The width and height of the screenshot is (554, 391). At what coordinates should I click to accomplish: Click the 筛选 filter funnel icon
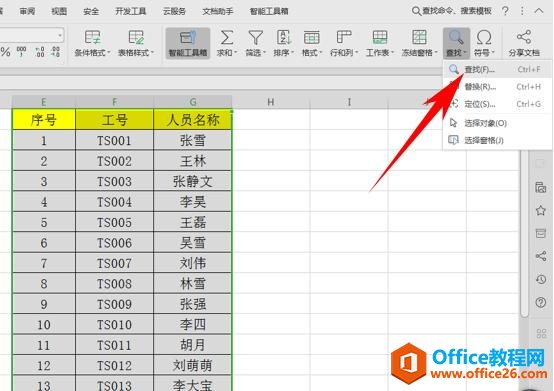(255, 37)
